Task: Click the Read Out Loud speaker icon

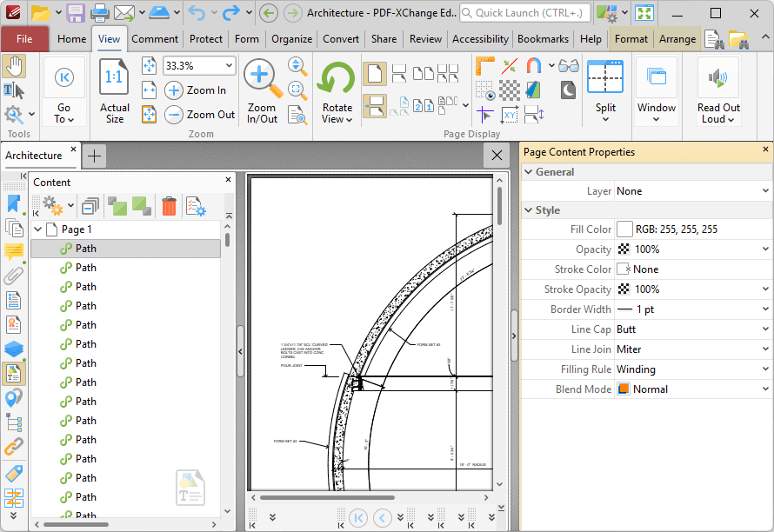Action: coord(718,79)
